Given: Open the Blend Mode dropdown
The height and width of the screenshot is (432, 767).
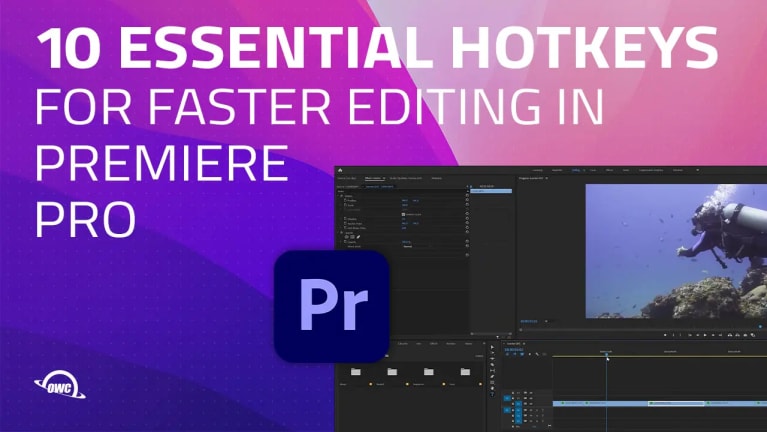Looking at the screenshot, I should (410, 247).
